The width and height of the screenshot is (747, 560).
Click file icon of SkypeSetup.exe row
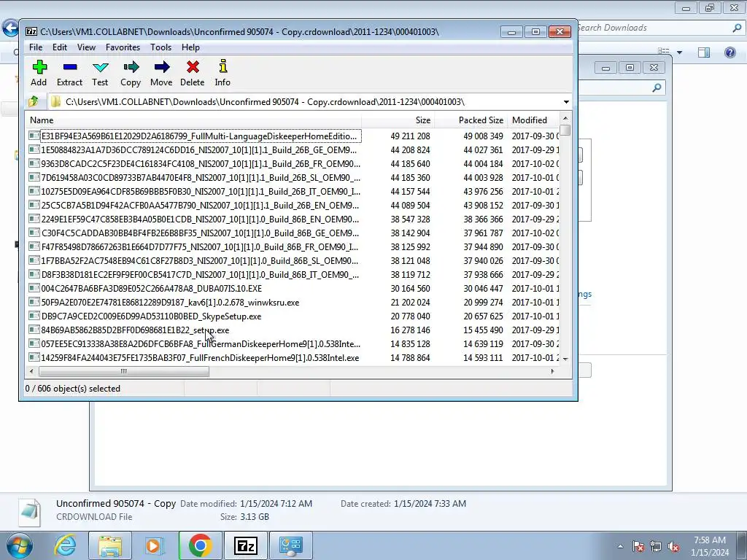click(34, 316)
